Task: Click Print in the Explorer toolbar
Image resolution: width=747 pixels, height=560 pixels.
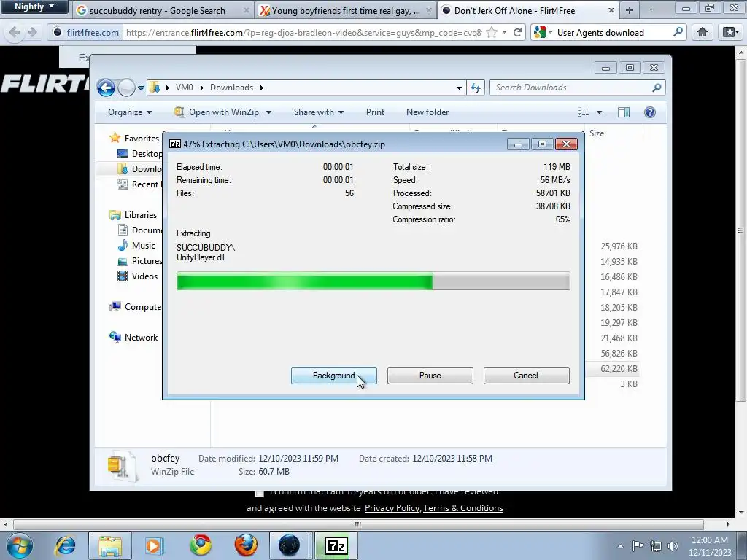Action: (x=375, y=112)
